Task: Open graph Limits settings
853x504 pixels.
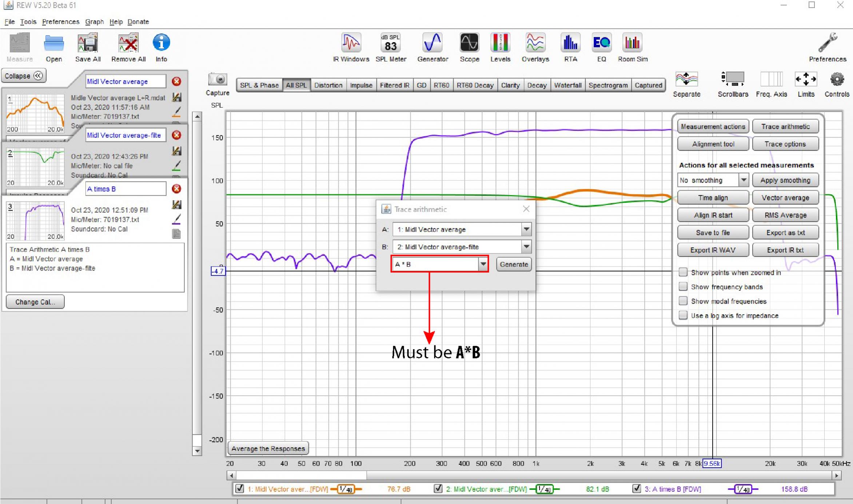Action: click(x=806, y=84)
